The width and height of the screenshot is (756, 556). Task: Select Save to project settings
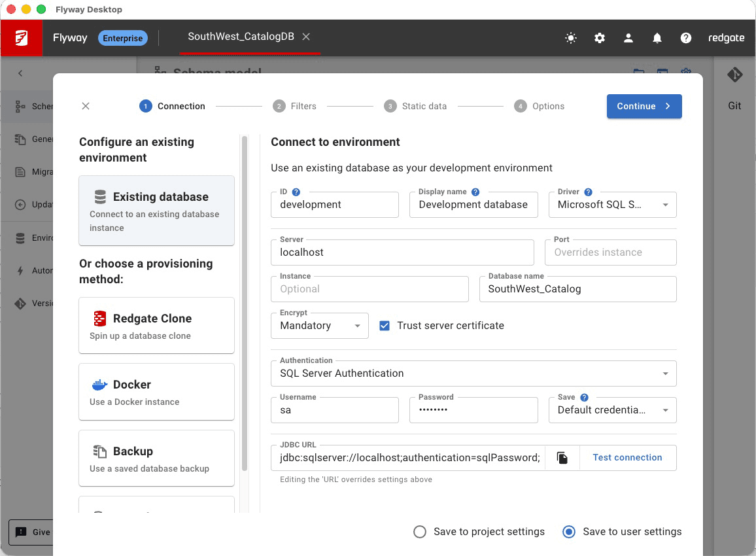tap(420, 531)
